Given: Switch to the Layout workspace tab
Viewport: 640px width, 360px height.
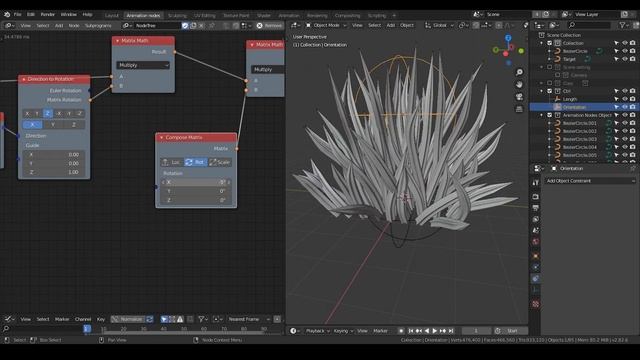Looking at the screenshot, I should pyautogui.click(x=111, y=16).
